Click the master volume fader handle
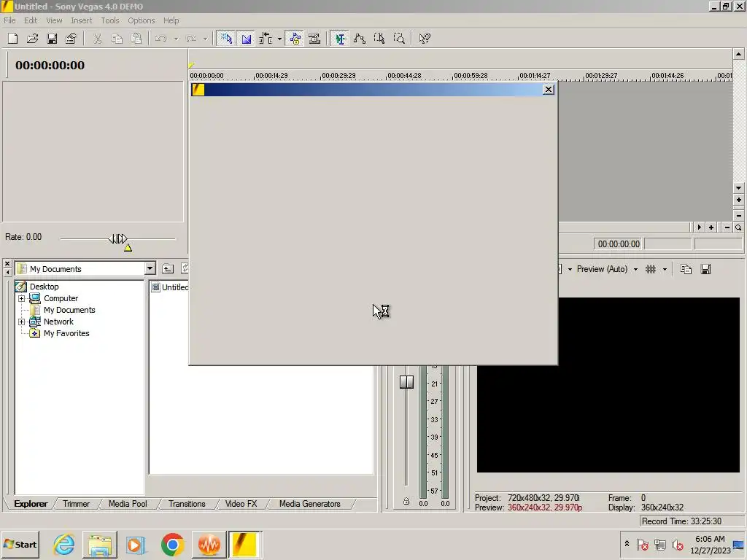Image resolution: width=747 pixels, height=560 pixels. click(406, 382)
